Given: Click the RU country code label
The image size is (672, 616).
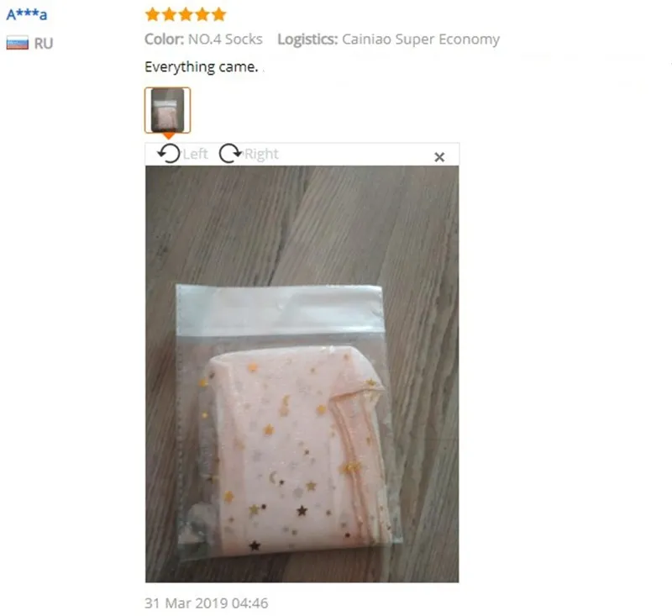Looking at the screenshot, I should (x=44, y=44).
